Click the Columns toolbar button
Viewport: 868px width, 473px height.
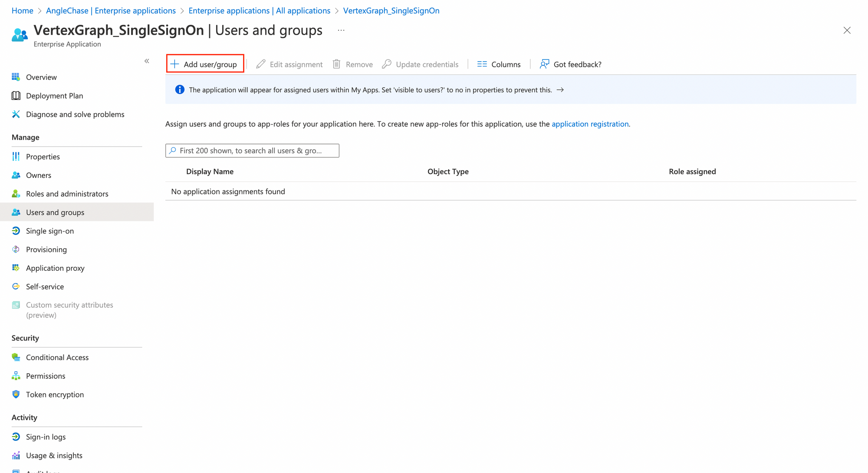pos(499,64)
